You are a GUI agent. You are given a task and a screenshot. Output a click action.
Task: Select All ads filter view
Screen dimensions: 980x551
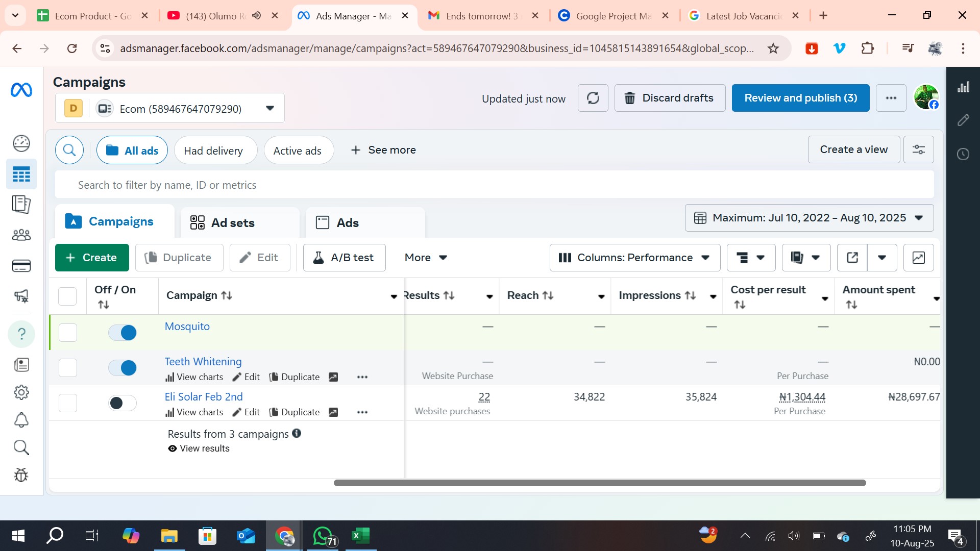[132, 151]
